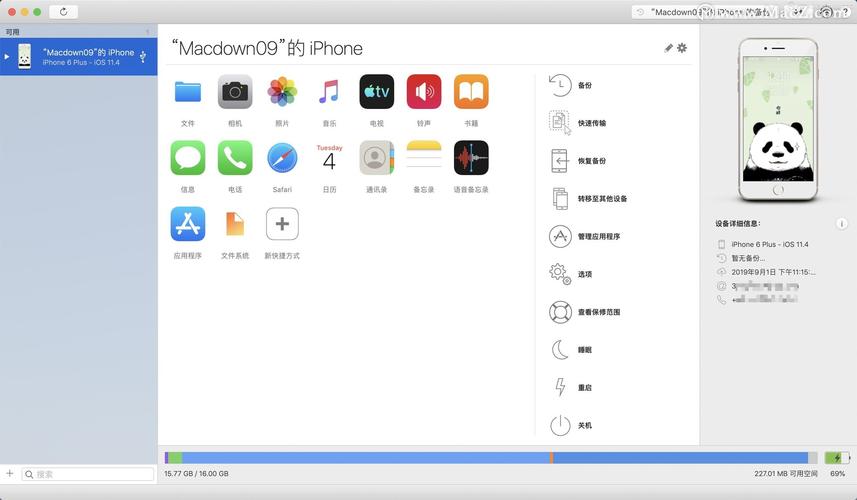Open the 照片 (Photos) icon
The height and width of the screenshot is (500, 857).
(282, 92)
